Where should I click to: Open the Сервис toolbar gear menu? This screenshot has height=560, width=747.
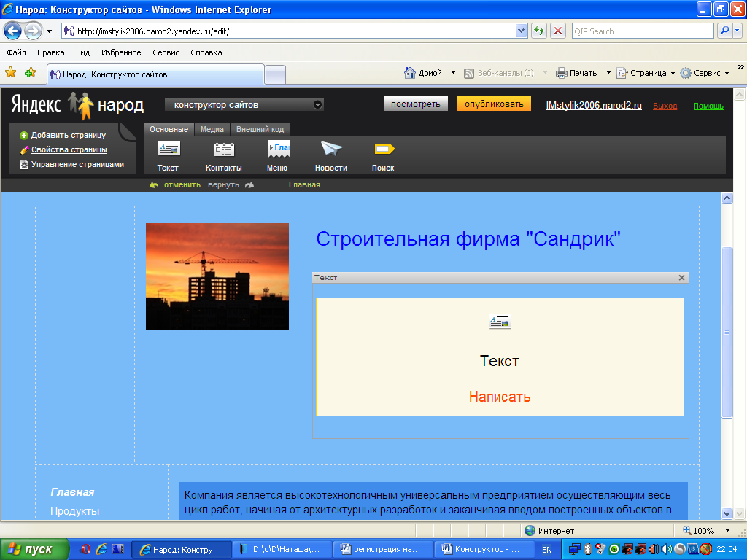(x=705, y=73)
